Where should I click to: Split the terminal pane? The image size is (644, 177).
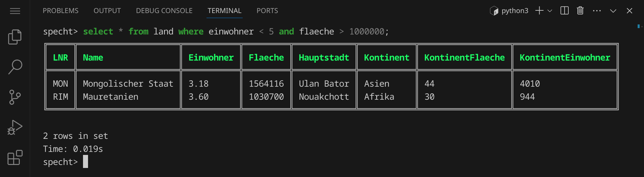[x=564, y=11]
